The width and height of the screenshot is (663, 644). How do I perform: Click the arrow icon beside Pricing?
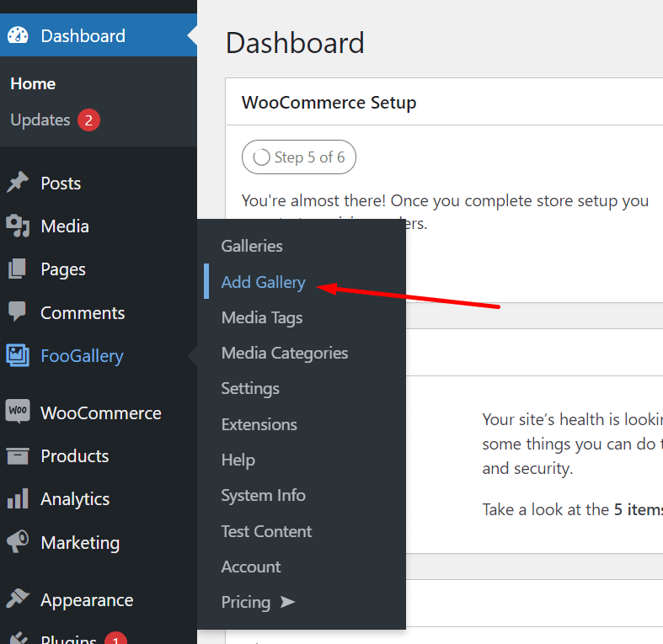tap(287, 602)
